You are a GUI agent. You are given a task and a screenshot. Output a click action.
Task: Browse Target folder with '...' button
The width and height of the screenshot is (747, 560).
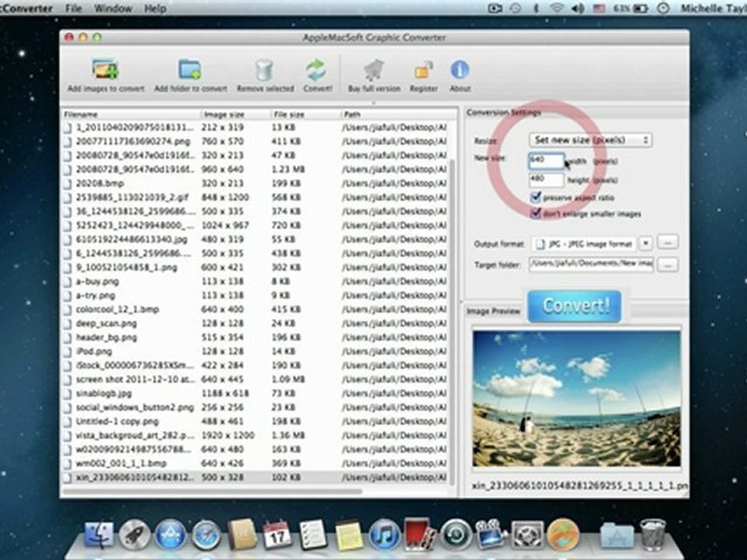(668, 264)
